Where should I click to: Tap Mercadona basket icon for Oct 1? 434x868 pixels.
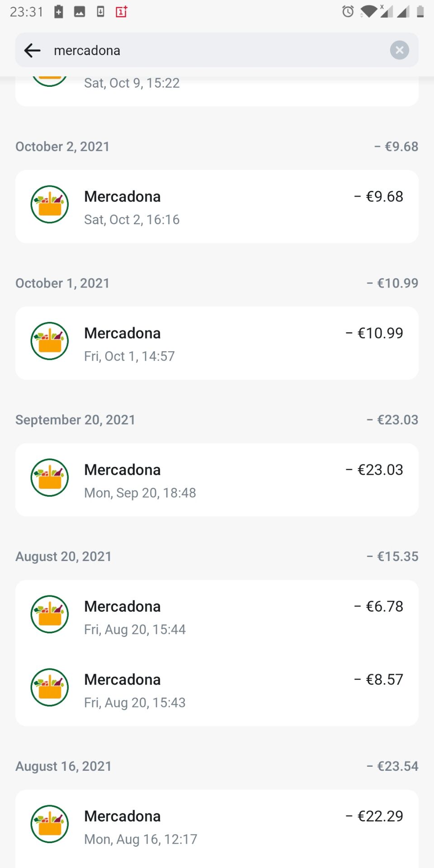click(50, 341)
